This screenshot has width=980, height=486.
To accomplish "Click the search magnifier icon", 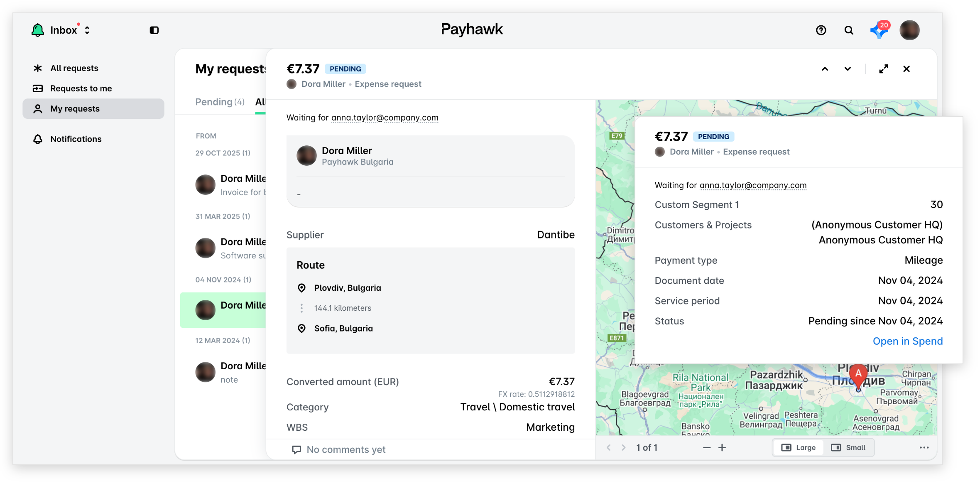I will pyautogui.click(x=849, y=30).
